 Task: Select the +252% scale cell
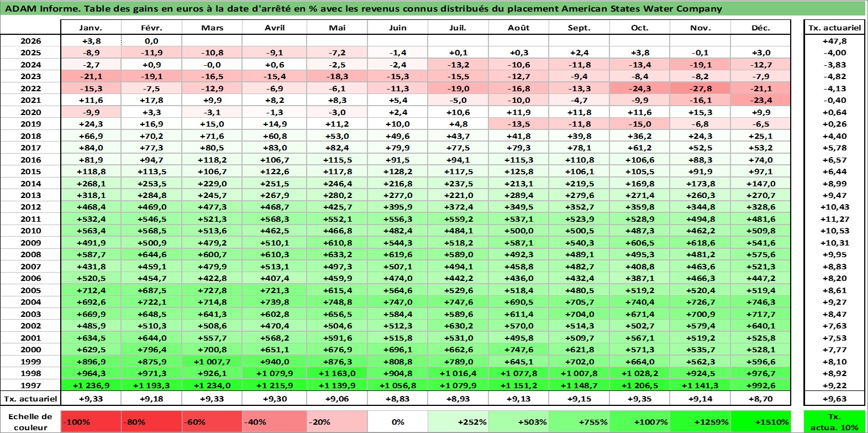coord(458,421)
